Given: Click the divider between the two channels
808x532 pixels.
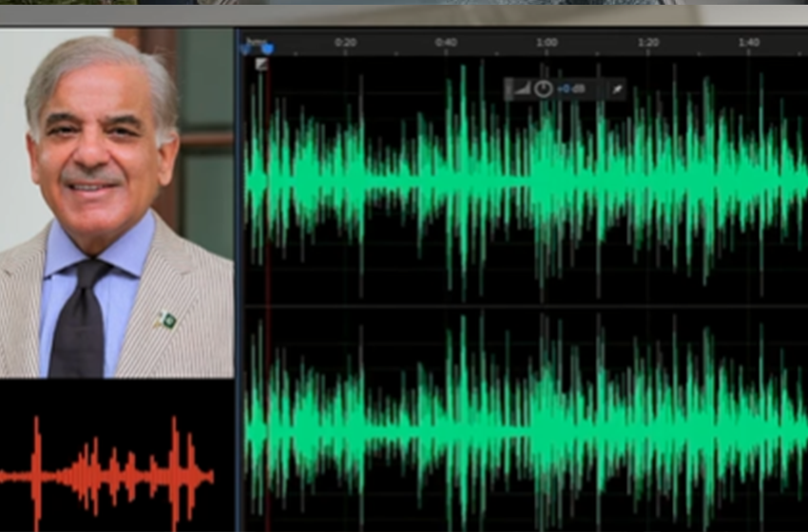Looking at the screenshot, I should 523,306.
